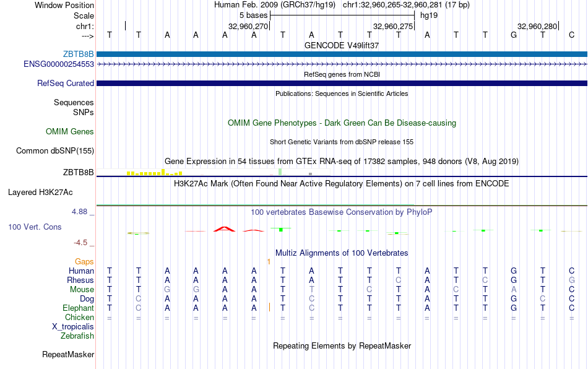Select the RepeatMasker track label
The width and height of the screenshot is (588, 369).
68,354
